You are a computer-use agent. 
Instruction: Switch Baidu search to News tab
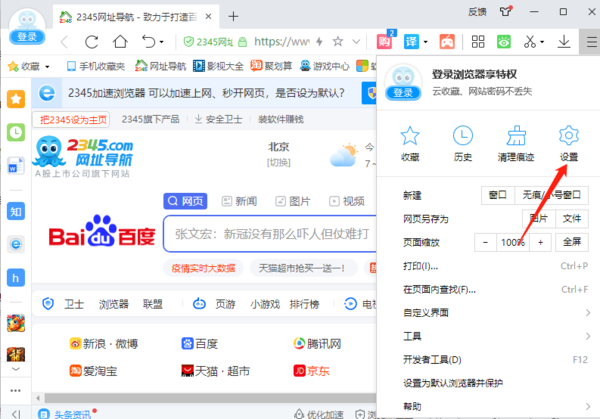coord(238,201)
